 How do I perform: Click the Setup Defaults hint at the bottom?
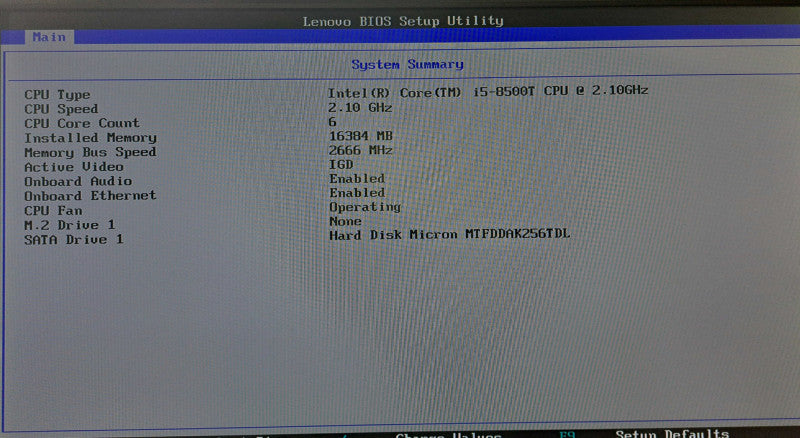672,433
